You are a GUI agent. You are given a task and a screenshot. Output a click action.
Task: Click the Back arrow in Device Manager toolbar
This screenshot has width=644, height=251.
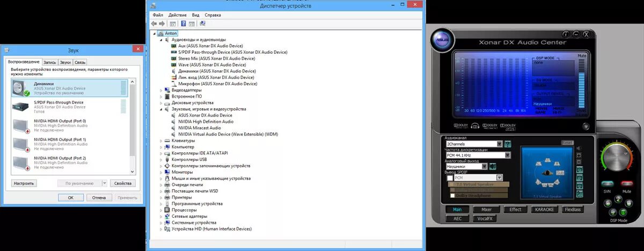[x=154, y=24]
